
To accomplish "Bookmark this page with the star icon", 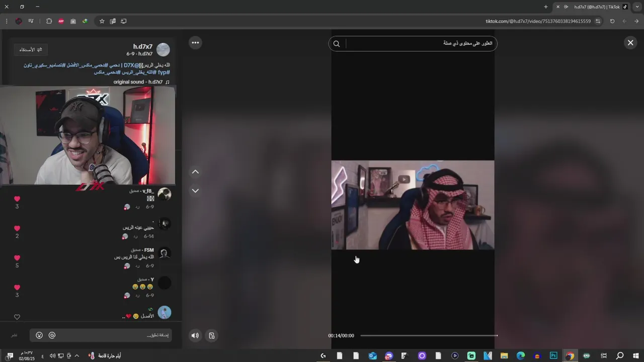I will click(x=102, y=21).
